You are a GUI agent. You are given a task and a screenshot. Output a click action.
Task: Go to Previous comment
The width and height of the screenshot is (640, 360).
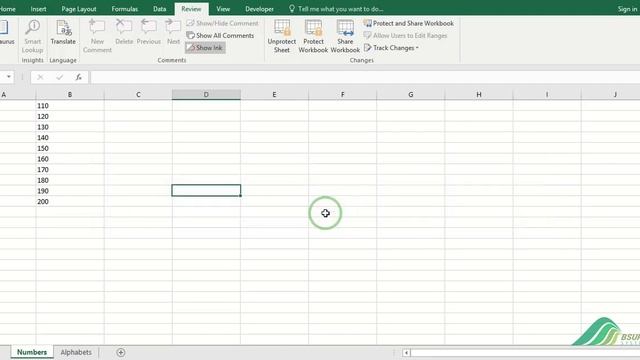(x=149, y=32)
